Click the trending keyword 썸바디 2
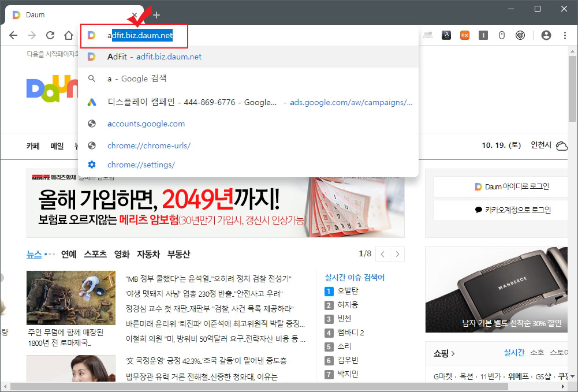This screenshot has height=392, width=578. (350, 333)
